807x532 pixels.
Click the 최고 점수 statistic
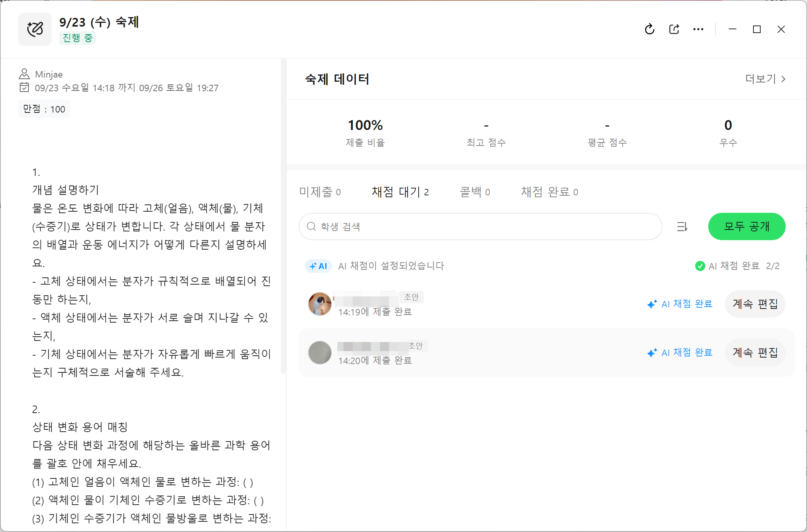coord(486,133)
